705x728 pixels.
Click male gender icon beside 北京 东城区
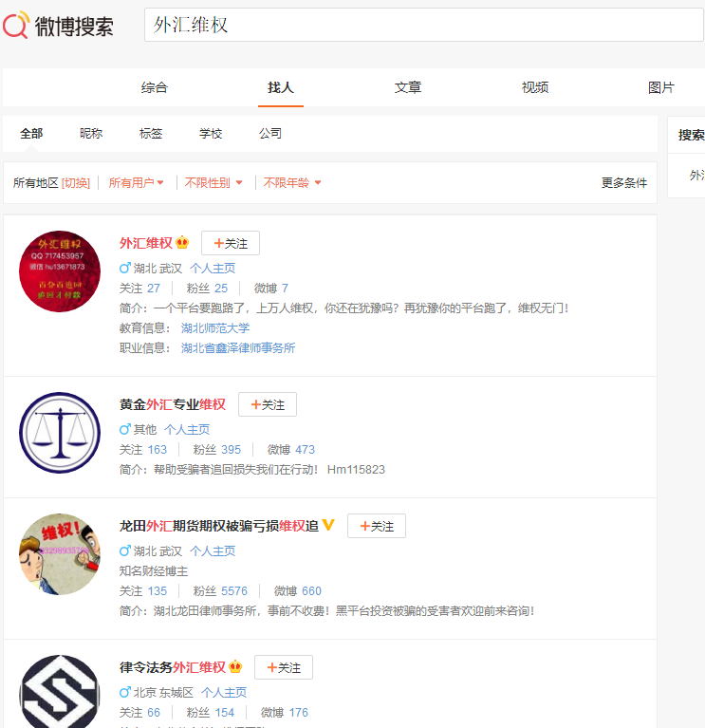click(125, 692)
